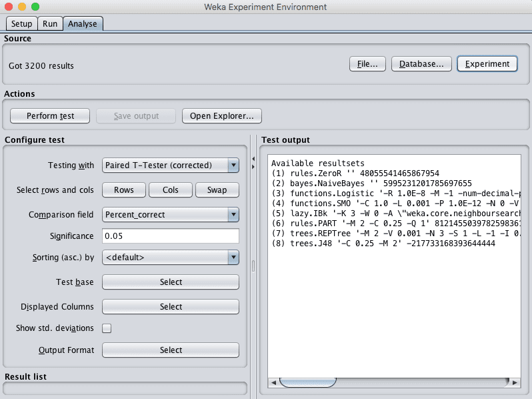Switch to the Setup tab
Screen dimensions: 532x399
click(x=22, y=24)
